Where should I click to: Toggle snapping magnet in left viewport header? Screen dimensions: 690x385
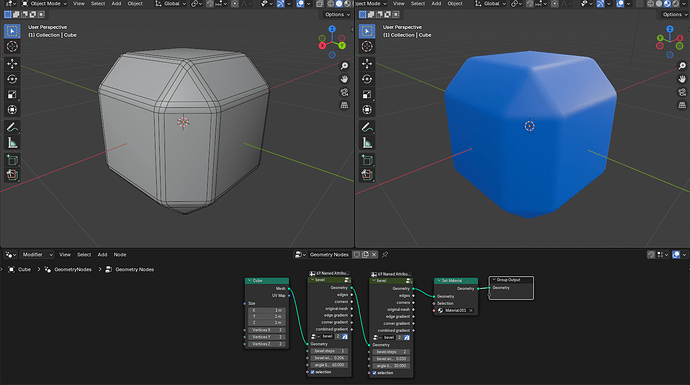pos(210,4)
